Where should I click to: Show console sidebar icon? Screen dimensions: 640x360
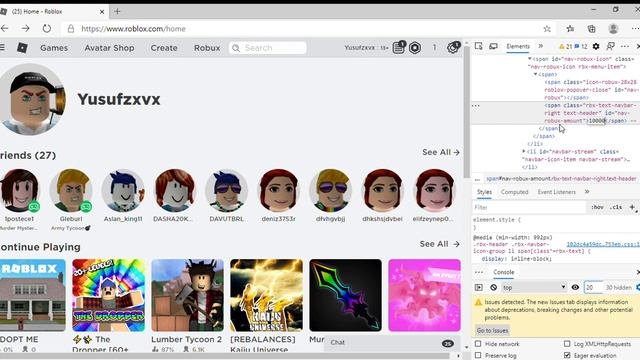click(x=479, y=287)
